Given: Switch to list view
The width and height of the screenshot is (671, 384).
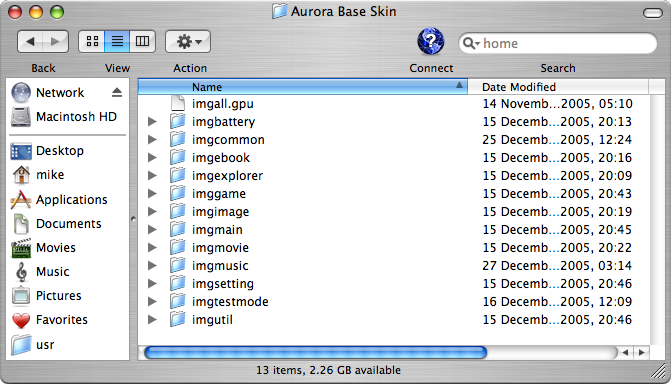Looking at the screenshot, I should 117,42.
